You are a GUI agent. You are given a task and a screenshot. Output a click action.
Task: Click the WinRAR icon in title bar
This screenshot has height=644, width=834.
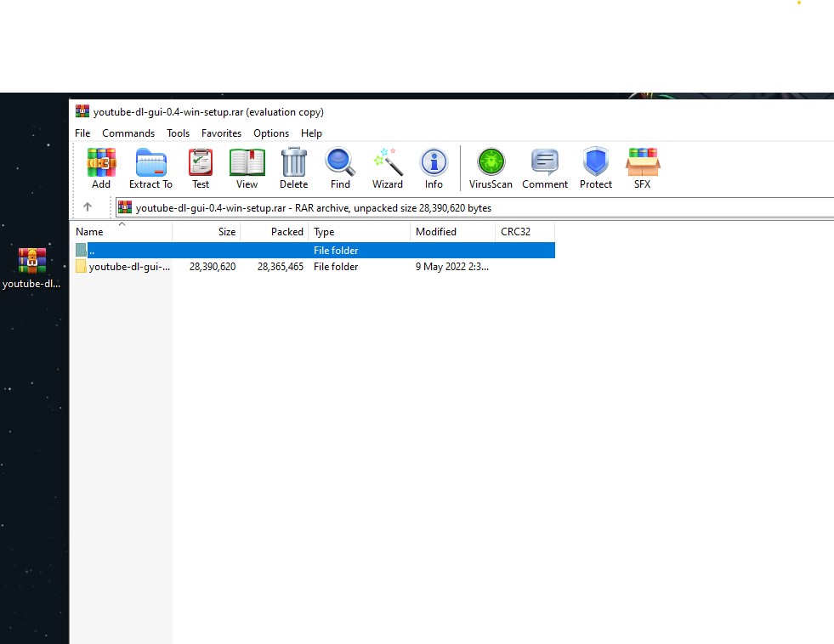click(82, 111)
